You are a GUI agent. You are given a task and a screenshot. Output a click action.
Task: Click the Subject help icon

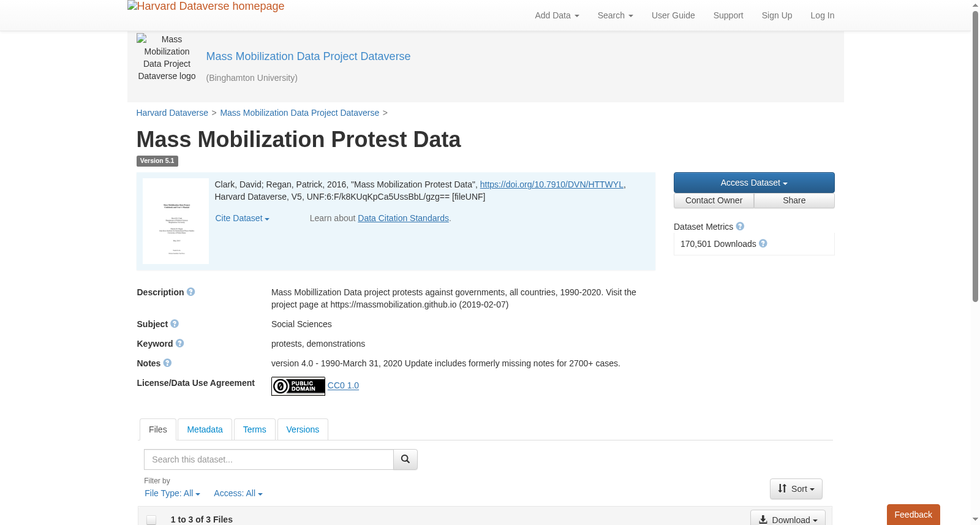click(x=175, y=324)
